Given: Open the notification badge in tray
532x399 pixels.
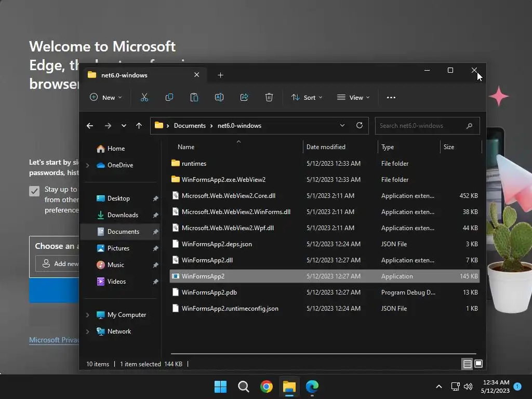Looking at the screenshot, I should tap(517, 387).
